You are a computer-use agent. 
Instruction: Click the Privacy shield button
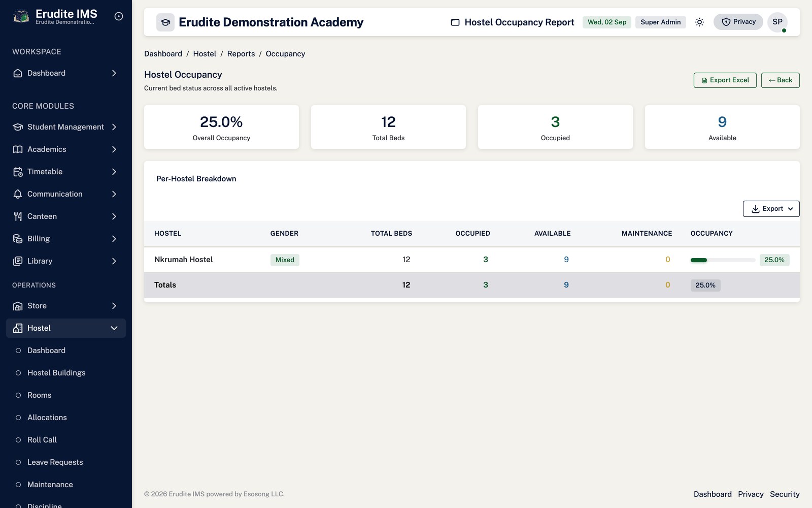(738, 22)
